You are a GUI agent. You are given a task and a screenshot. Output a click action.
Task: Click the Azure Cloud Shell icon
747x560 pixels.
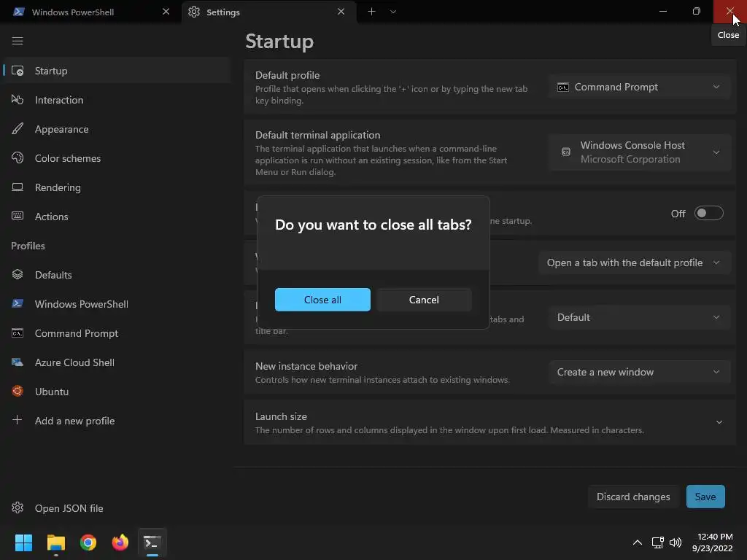[x=18, y=362]
